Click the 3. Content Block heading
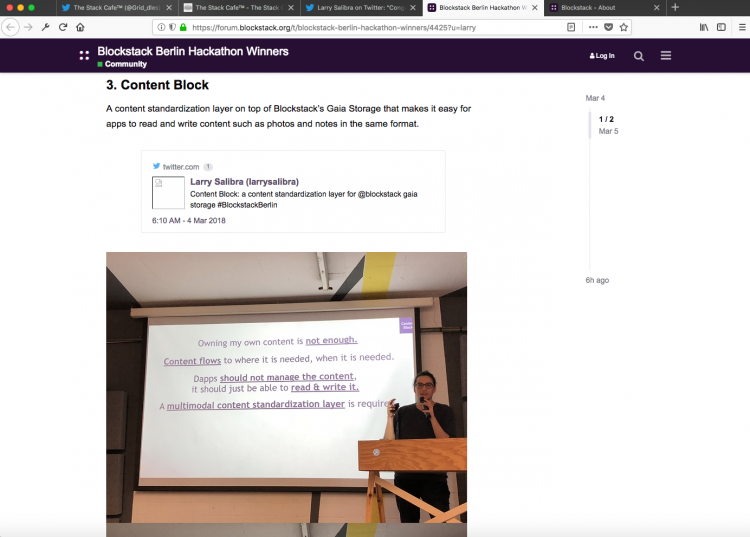This screenshot has height=537, width=750. pyautogui.click(x=157, y=85)
